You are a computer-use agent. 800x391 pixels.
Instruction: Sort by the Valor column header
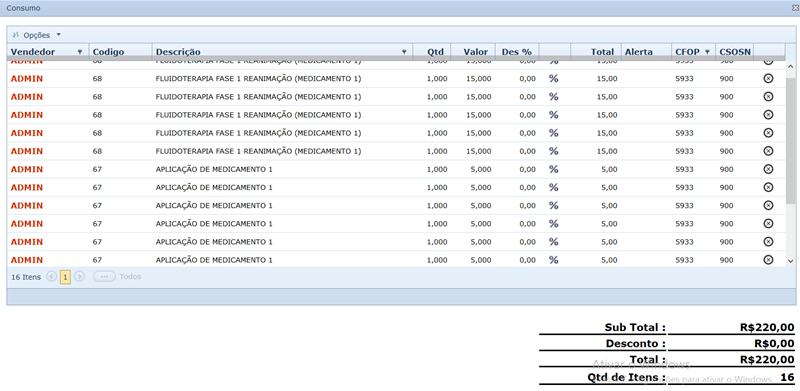click(x=476, y=52)
